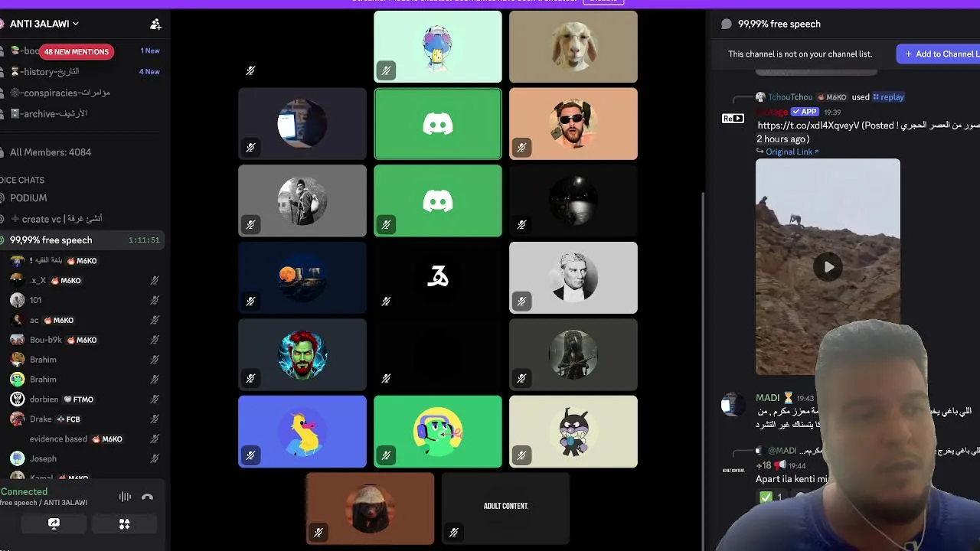Click the muted mic icon next to 101
The height and width of the screenshot is (551, 980).
(x=155, y=301)
